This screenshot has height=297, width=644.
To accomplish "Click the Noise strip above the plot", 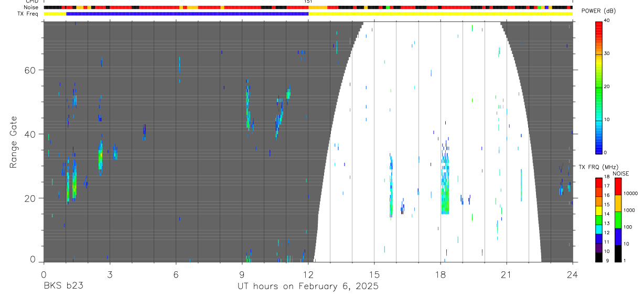I will point(308,7).
